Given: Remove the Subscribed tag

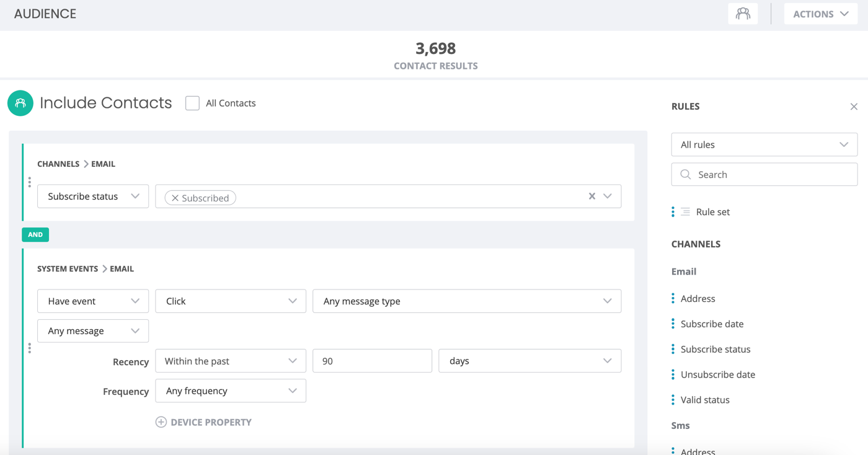Looking at the screenshot, I should click(x=175, y=198).
